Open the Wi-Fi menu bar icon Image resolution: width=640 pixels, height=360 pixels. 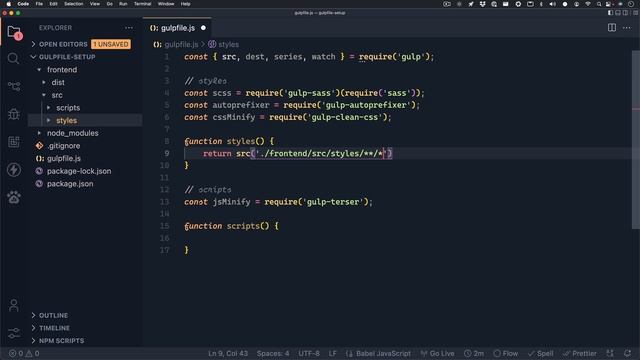pos(588,4)
